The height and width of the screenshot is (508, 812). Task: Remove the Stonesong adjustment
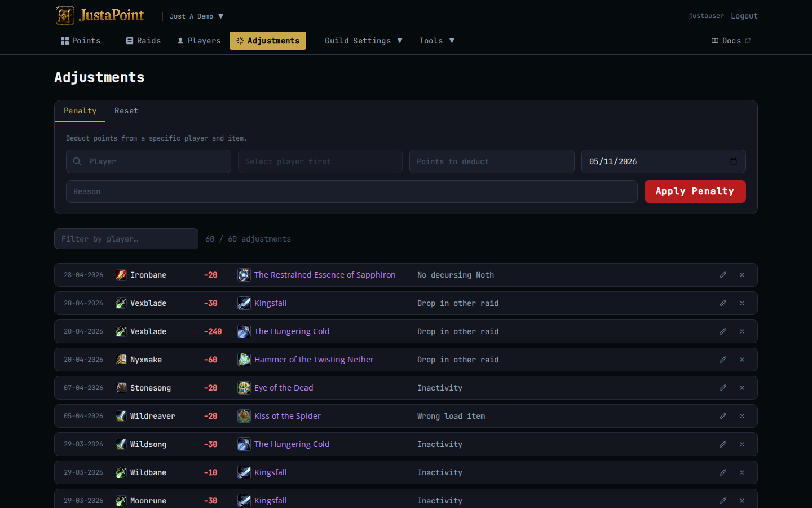(x=742, y=388)
